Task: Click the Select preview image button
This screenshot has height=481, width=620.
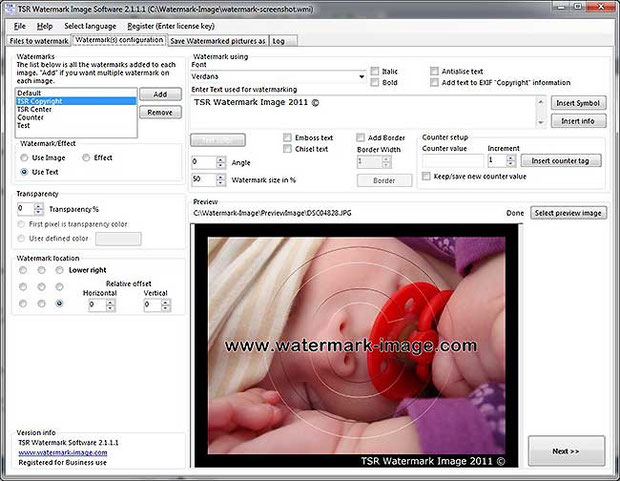Action: coord(568,213)
